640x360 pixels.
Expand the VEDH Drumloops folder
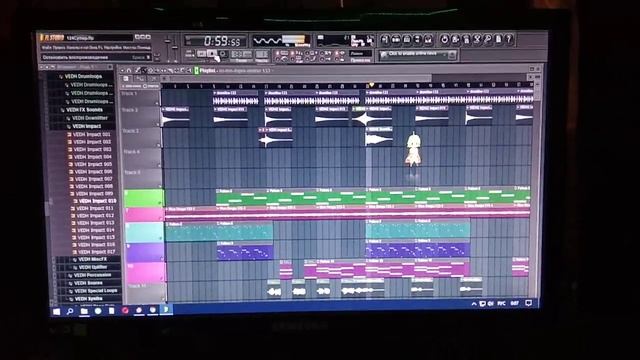click(83, 76)
